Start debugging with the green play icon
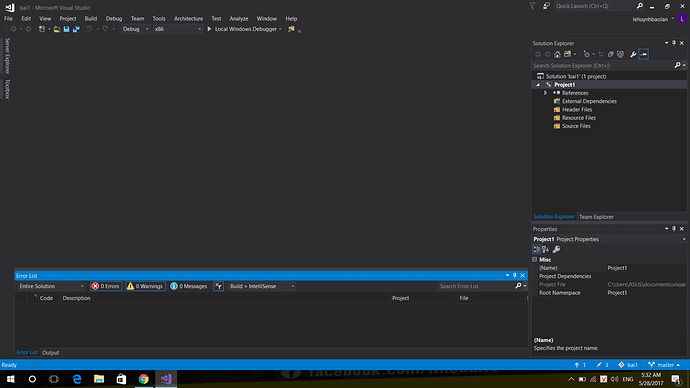The height and width of the screenshot is (388, 690). 209,29
